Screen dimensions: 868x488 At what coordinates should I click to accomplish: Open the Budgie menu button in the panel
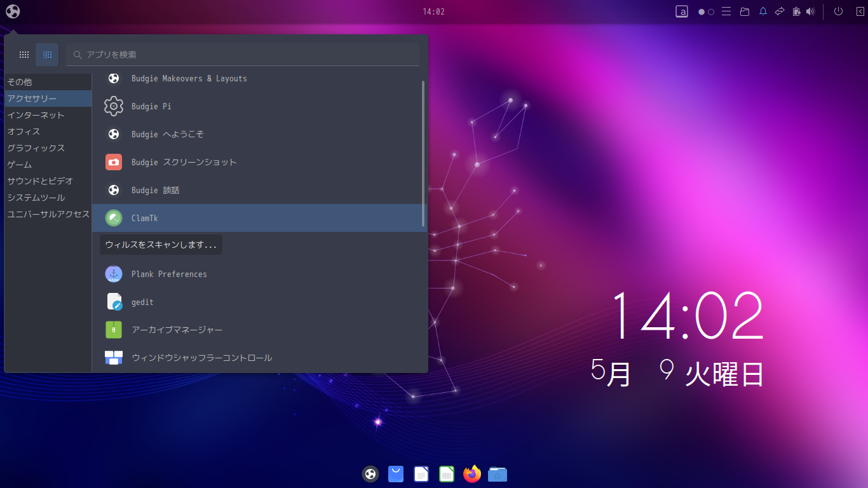coord(13,11)
